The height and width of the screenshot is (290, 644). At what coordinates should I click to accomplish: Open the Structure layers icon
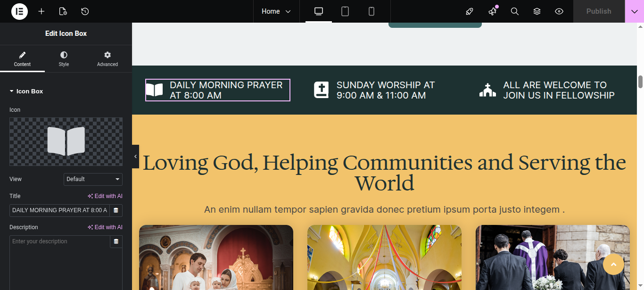click(x=537, y=11)
